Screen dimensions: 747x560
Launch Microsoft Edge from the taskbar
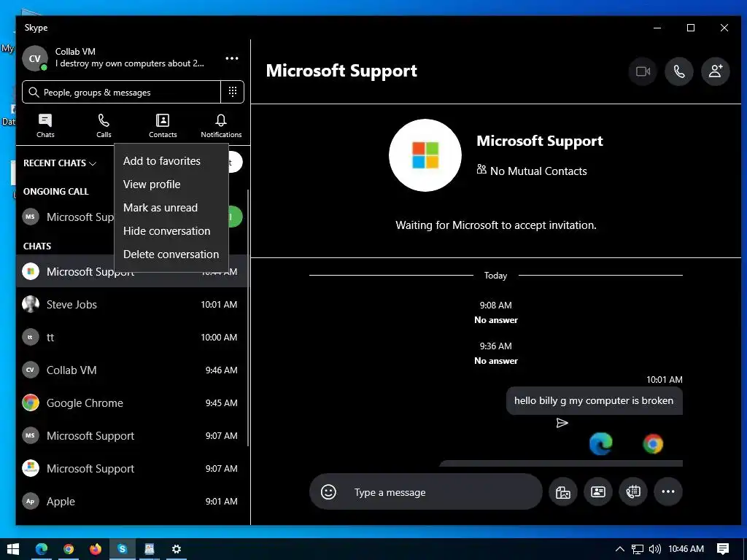[x=42, y=549]
